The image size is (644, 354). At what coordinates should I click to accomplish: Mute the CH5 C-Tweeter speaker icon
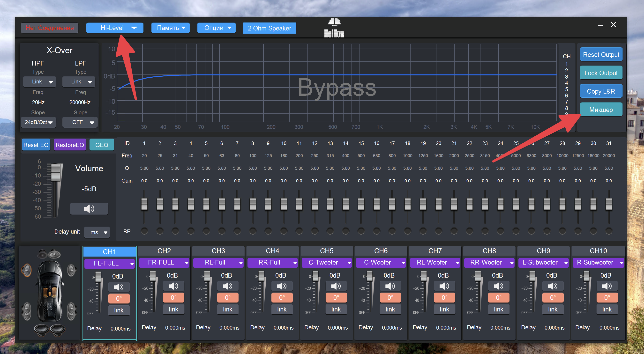point(336,286)
